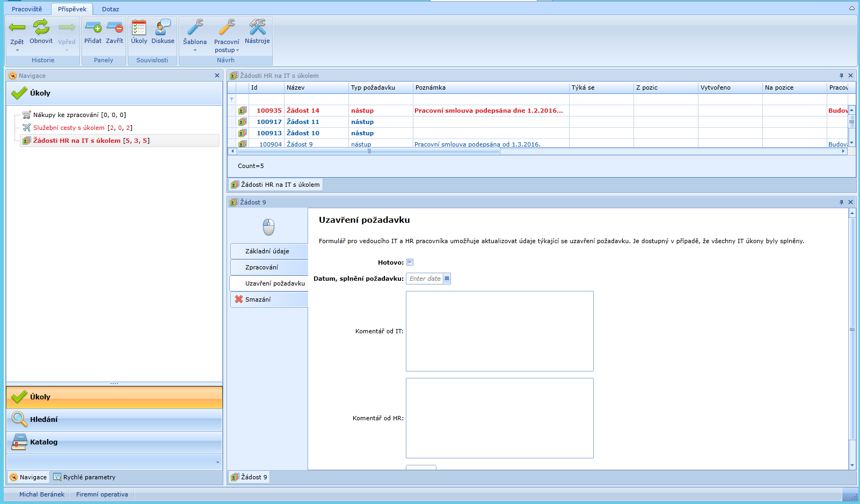860x504 pixels.
Task: Click the Obnovit refresh icon
Action: pos(41,27)
